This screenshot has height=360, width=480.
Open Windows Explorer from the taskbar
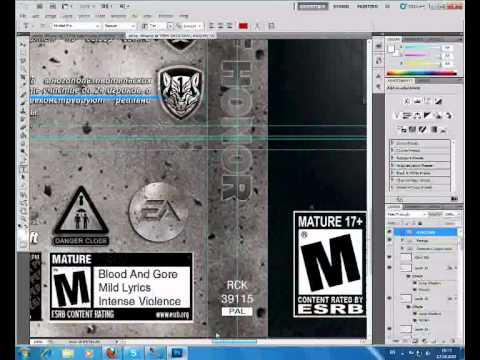68,353
